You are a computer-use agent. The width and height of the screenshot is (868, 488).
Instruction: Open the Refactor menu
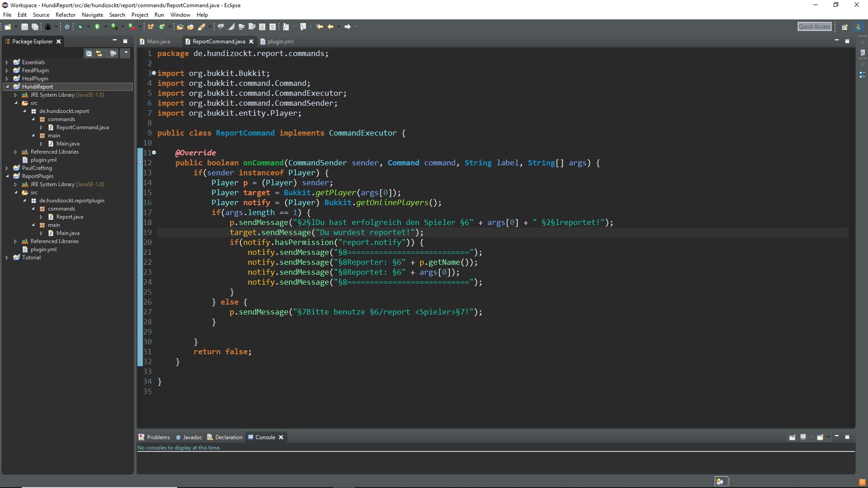[66, 15]
